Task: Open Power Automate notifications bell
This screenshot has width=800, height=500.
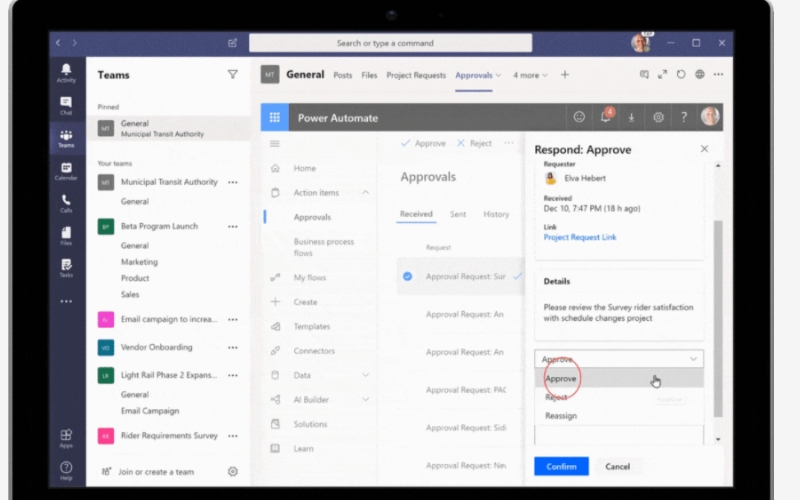Action: click(606, 117)
